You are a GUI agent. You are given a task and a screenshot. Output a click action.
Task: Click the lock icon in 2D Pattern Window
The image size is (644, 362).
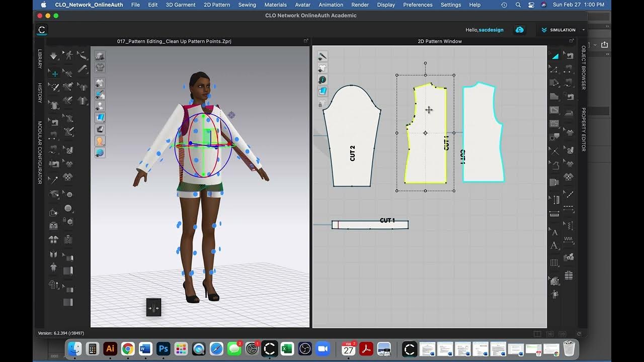[x=323, y=104]
